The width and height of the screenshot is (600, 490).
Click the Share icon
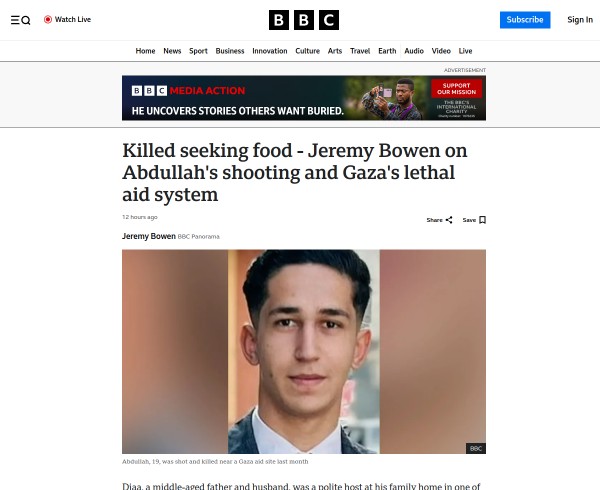(449, 220)
